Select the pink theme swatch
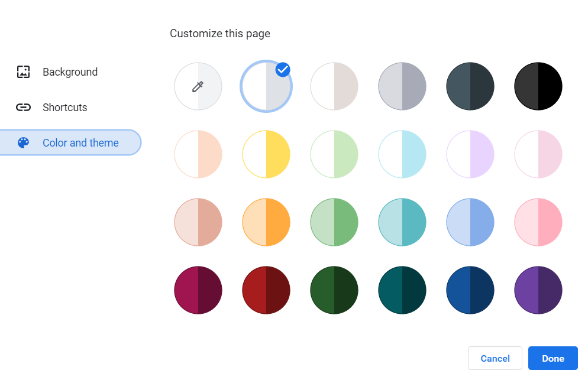Viewport: 588px width, 380px height. (538, 222)
